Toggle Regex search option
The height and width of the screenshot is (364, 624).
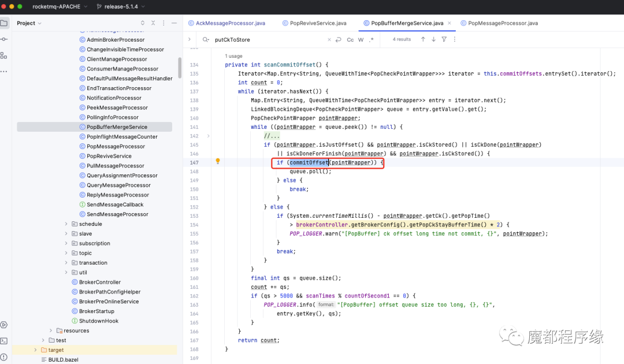coord(372,40)
